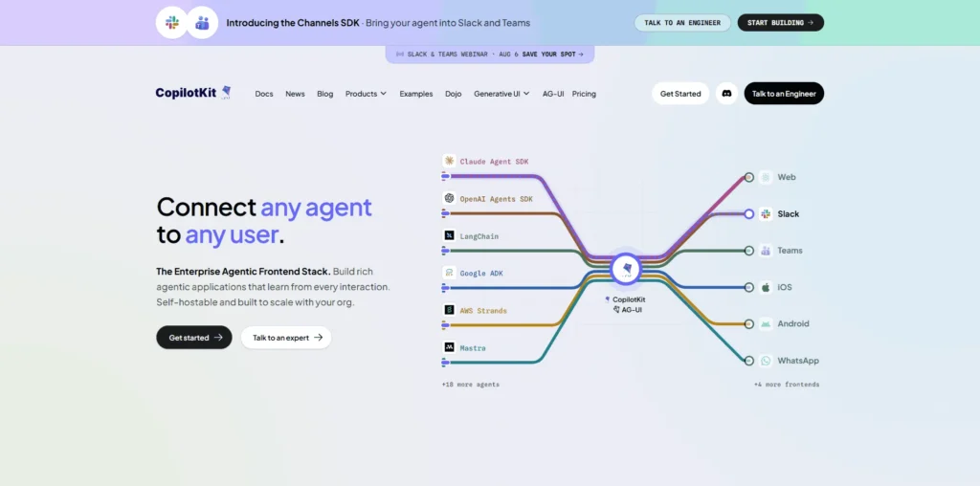
Task: Click the highlighted Slack endpoint node circle
Action: pyautogui.click(x=748, y=214)
